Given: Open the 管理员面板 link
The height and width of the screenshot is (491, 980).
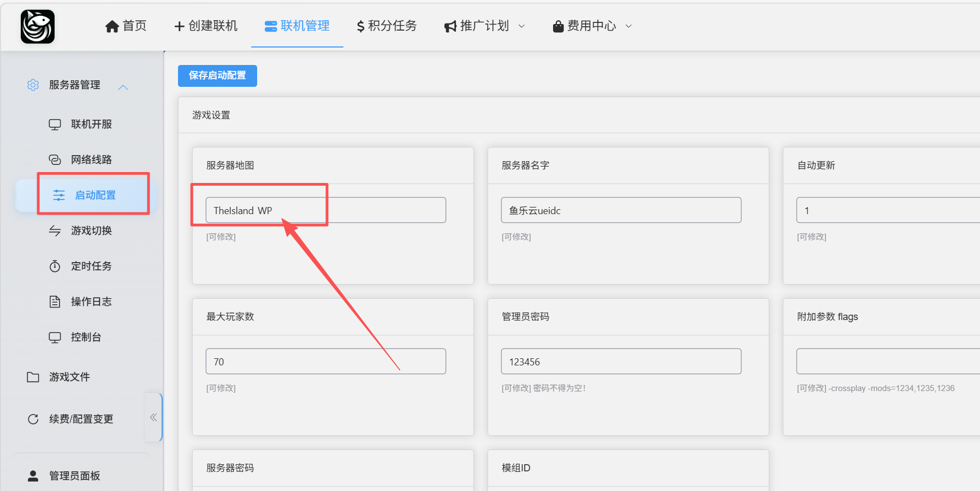Looking at the screenshot, I should (x=75, y=476).
